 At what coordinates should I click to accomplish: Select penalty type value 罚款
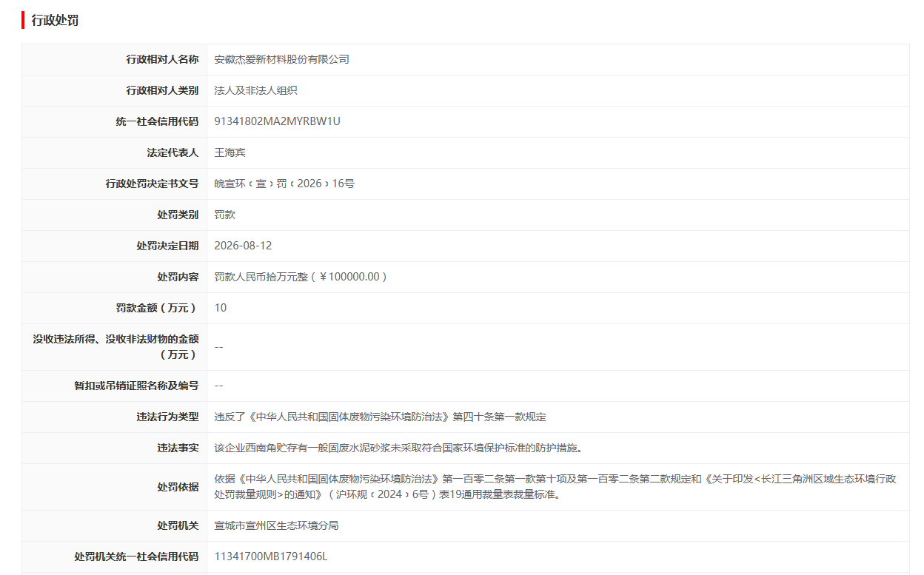224,215
